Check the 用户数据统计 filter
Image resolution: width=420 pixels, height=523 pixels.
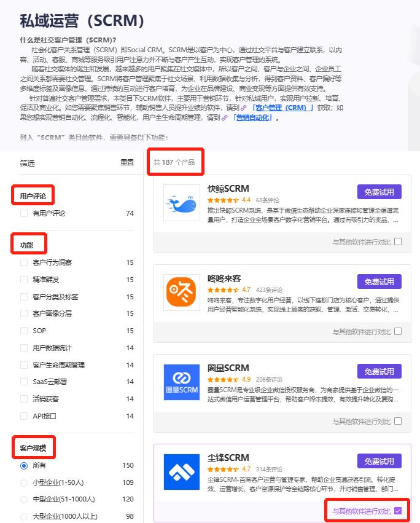tap(24, 348)
